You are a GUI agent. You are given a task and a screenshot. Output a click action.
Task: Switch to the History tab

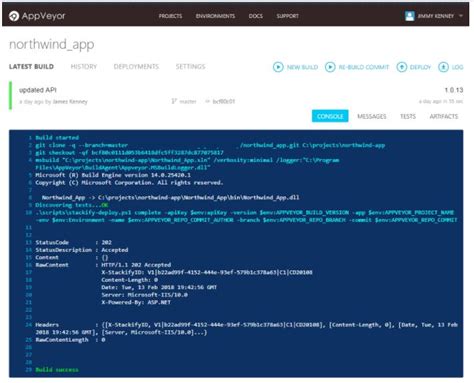click(x=84, y=67)
